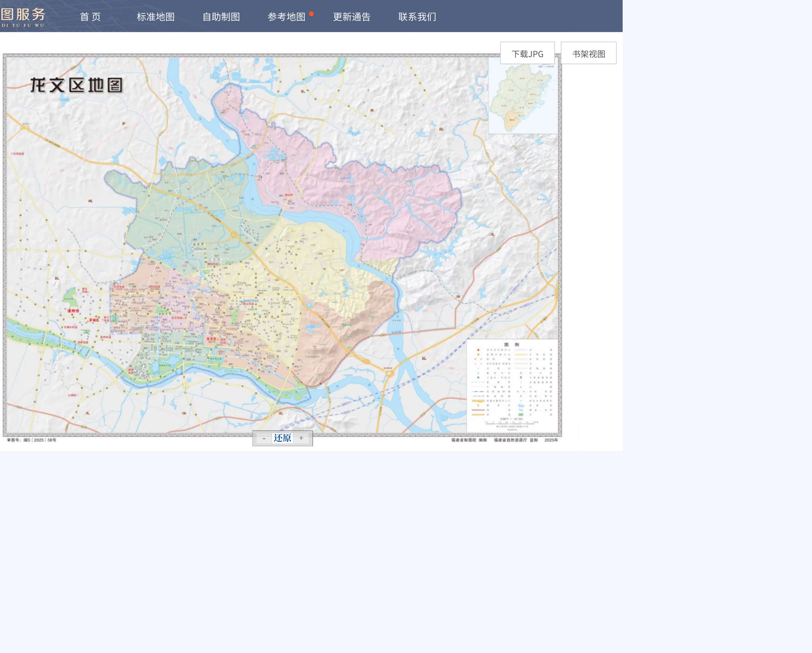Open the 自助制图 navigation item
The height and width of the screenshot is (653, 812).
pyautogui.click(x=221, y=17)
